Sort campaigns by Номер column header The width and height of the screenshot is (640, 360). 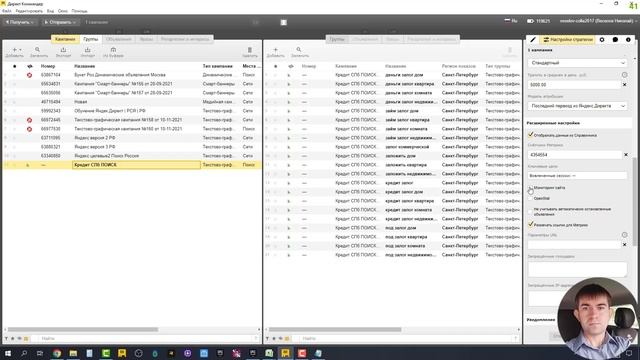pyautogui.click(x=48, y=66)
